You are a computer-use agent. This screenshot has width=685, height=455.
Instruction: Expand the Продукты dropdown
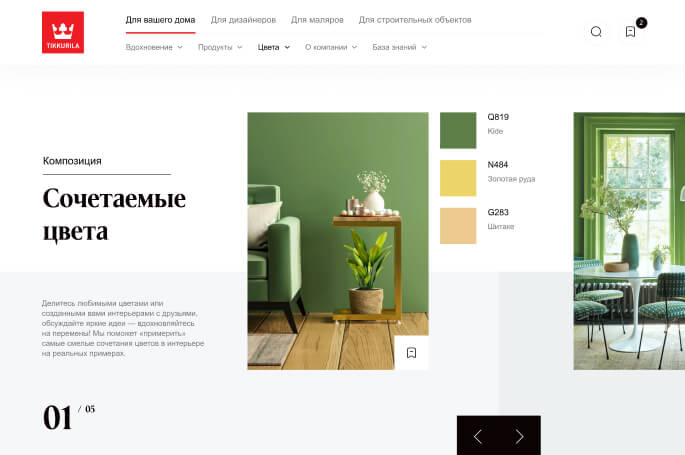(220, 47)
